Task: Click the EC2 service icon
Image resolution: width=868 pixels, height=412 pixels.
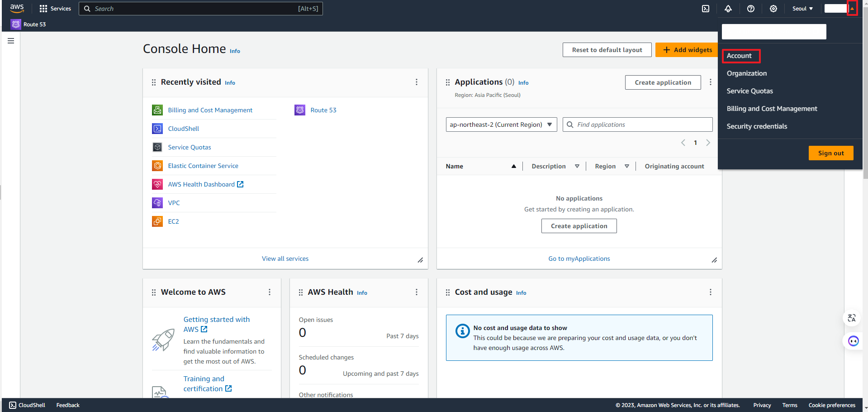Action: 157,221
